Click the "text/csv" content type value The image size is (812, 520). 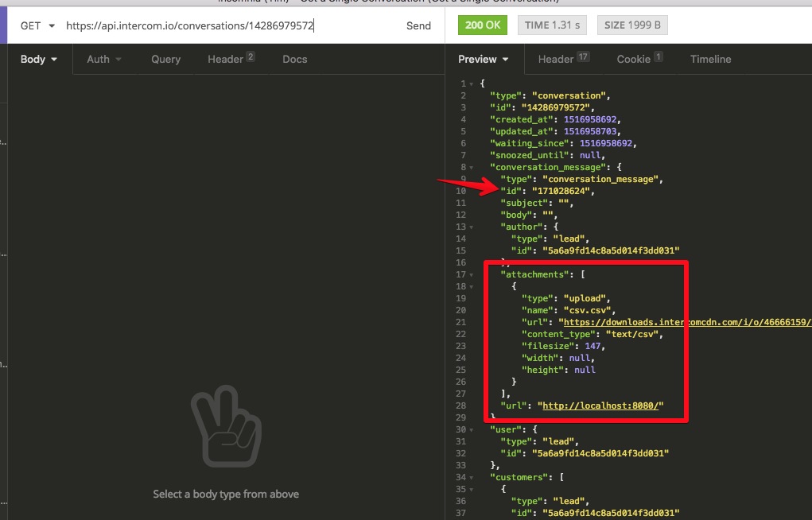pos(631,334)
